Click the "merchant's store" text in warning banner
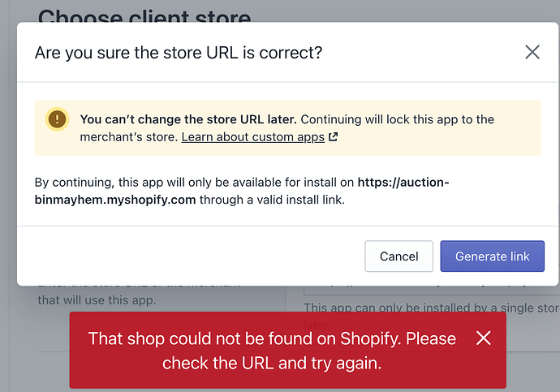Image resolution: width=560 pixels, height=392 pixels. tap(127, 137)
